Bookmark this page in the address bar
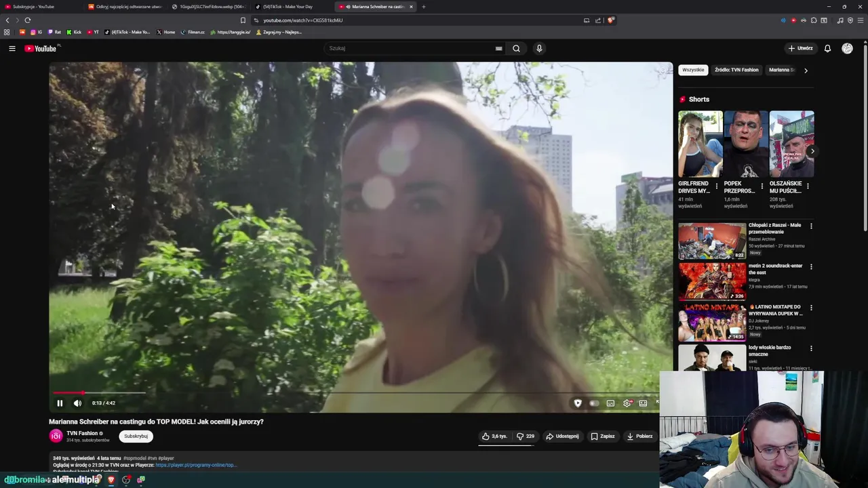Viewport: 868px width, 488px height. pos(243,20)
